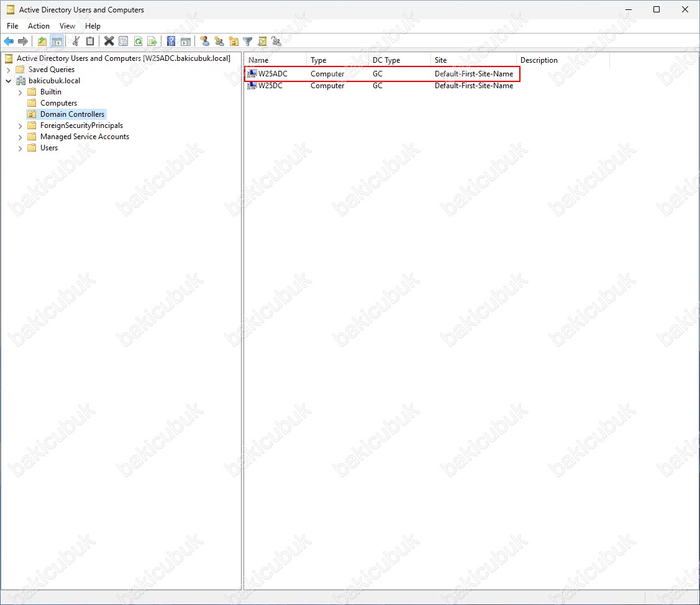The height and width of the screenshot is (605, 700).
Task: Click Domain Controllers folder icon
Action: point(32,114)
